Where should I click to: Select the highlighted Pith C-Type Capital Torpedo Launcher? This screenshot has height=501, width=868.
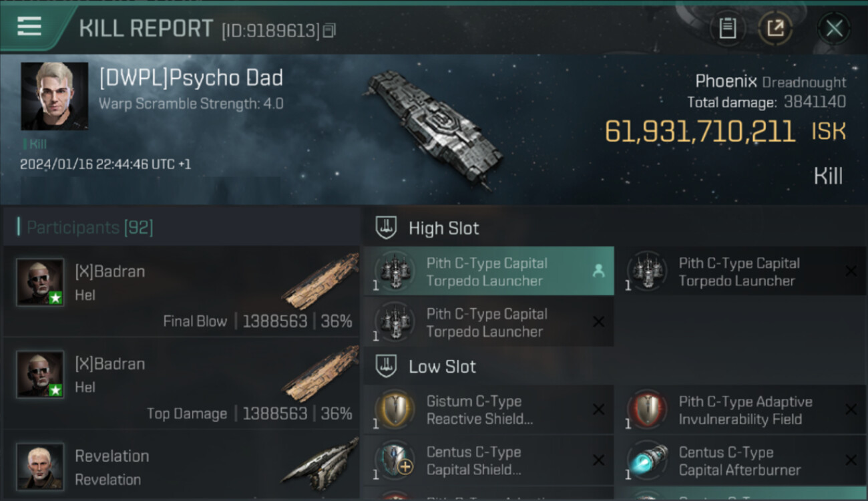coord(487,271)
